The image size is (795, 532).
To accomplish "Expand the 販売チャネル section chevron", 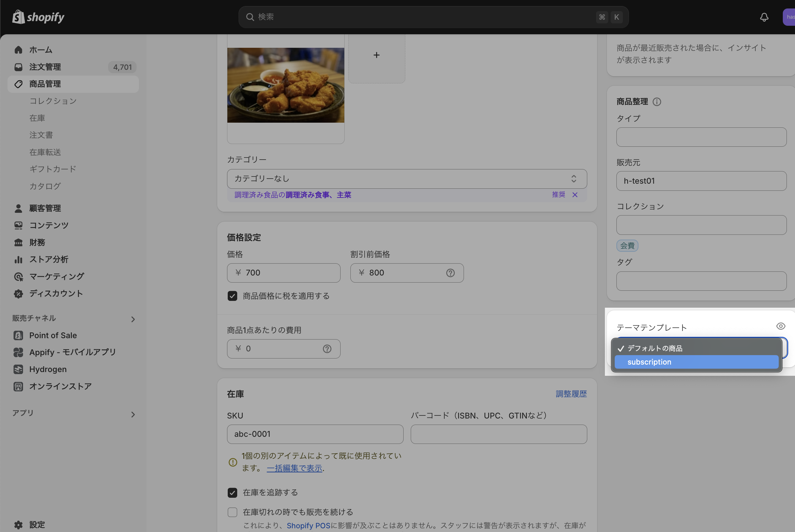I will pyautogui.click(x=133, y=319).
